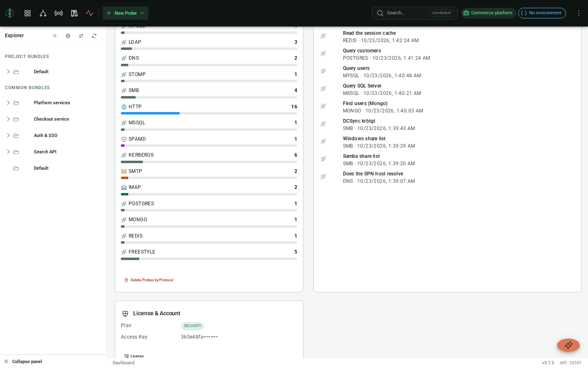The image size is (588, 368).
Task: Open the library books icon
Action: point(74,13)
